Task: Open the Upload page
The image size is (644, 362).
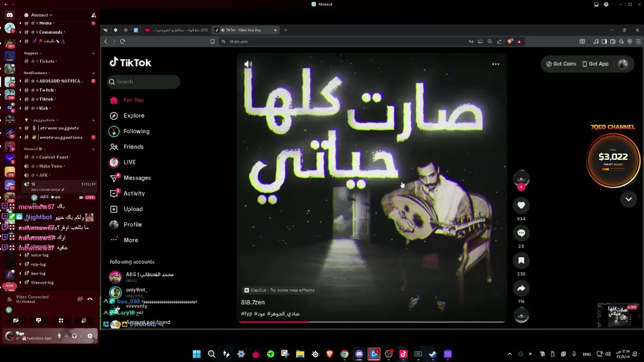Action: coord(126,209)
